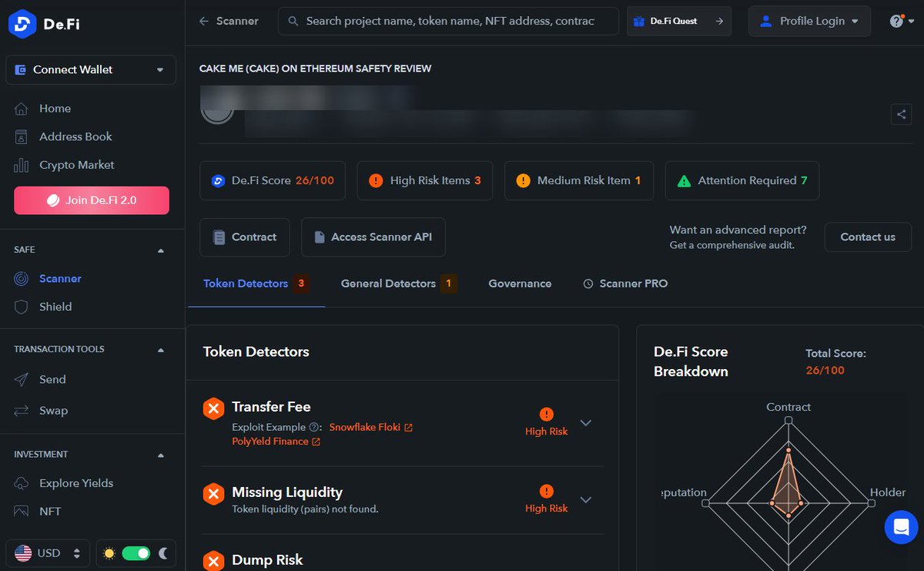Open the chat support bubble

[x=901, y=528]
